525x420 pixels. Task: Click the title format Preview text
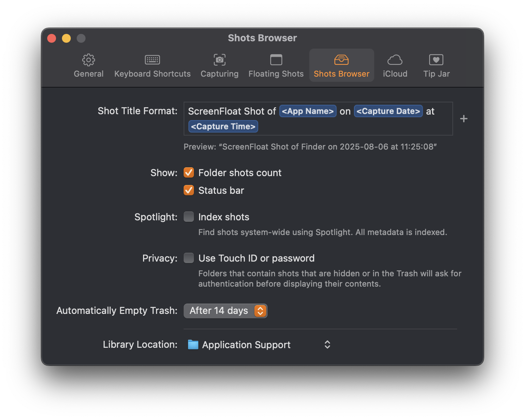click(310, 147)
